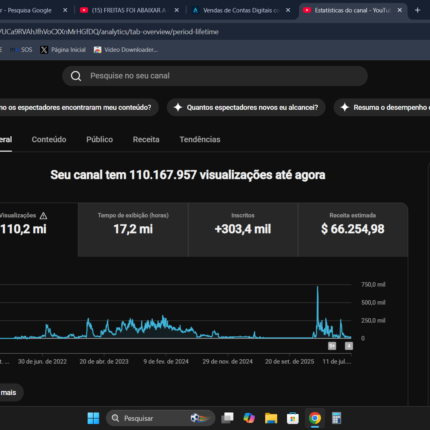
Task: Click the "750,0 mil" chart axis label
Action: (373, 284)
